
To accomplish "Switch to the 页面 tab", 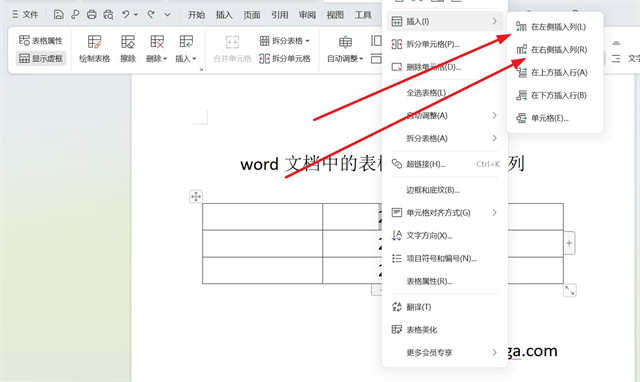I will (x=252, y=15).
